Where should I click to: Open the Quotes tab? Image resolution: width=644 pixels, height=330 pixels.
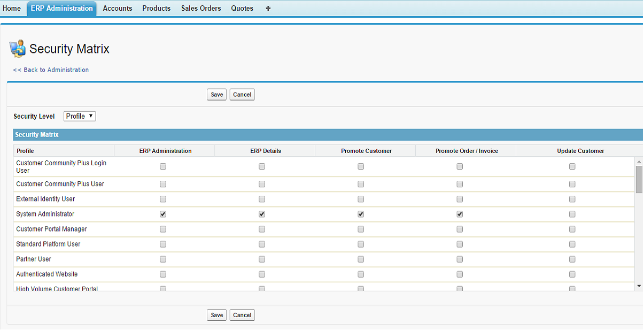click(242, 9)
